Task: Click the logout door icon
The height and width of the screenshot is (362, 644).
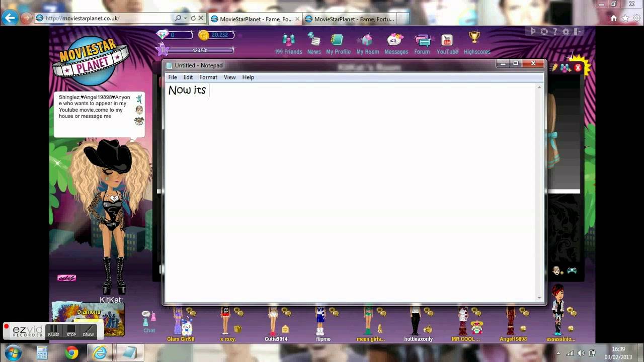Action: [578, 31]
